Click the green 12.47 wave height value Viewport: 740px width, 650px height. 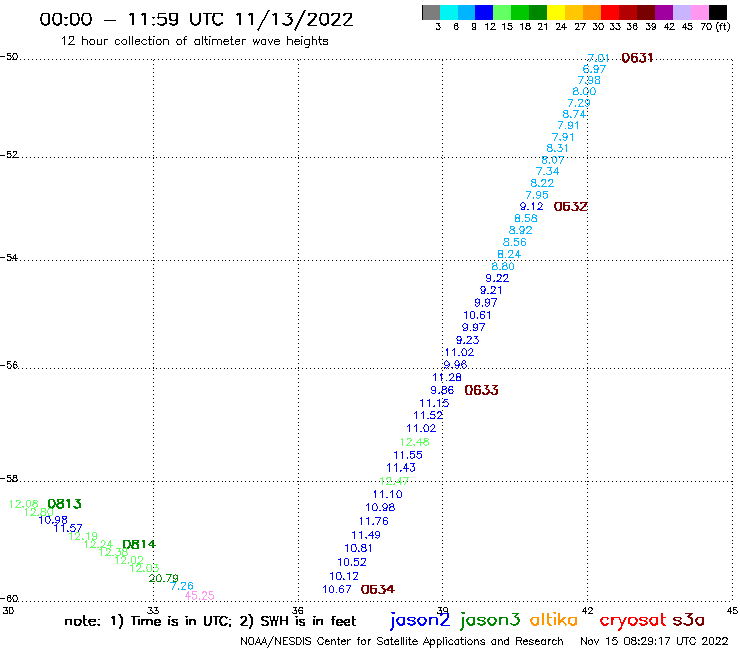(x=394, y=481)
